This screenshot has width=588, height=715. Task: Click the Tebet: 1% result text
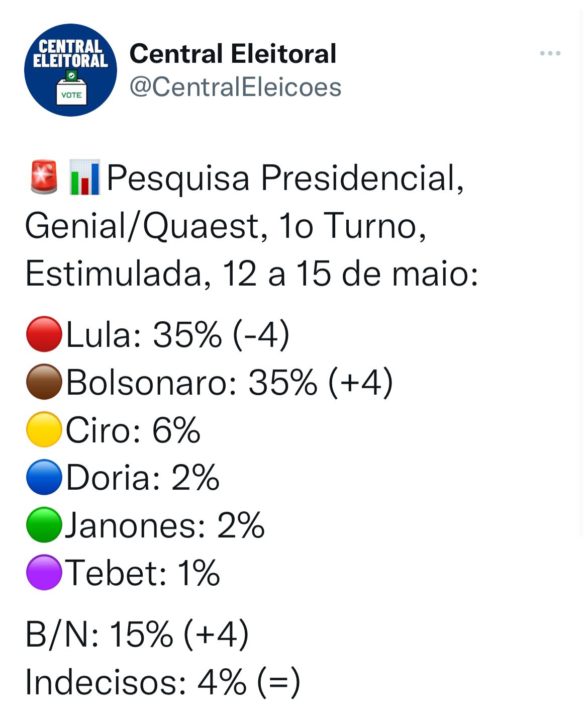pyautogui.click(x=143, y=572)
